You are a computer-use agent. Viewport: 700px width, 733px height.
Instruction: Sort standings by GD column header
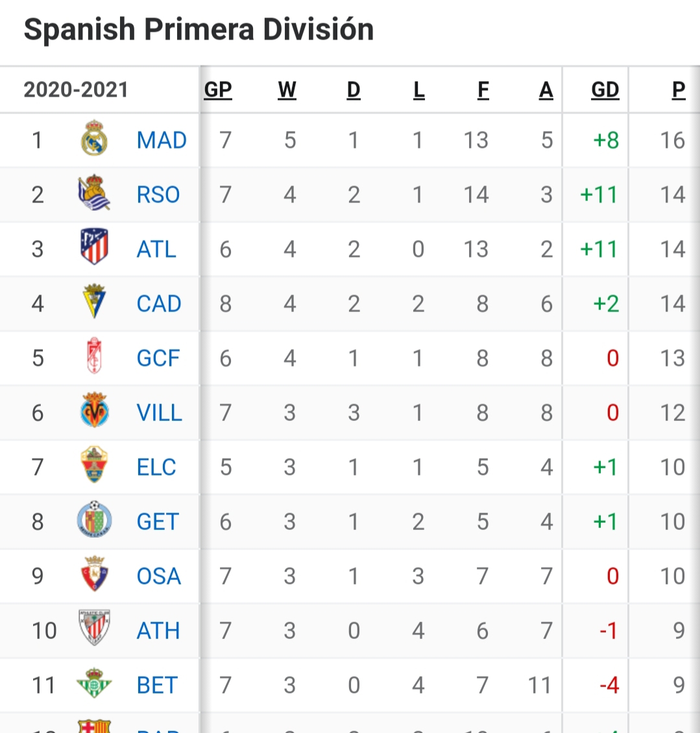tap(605, 90)
